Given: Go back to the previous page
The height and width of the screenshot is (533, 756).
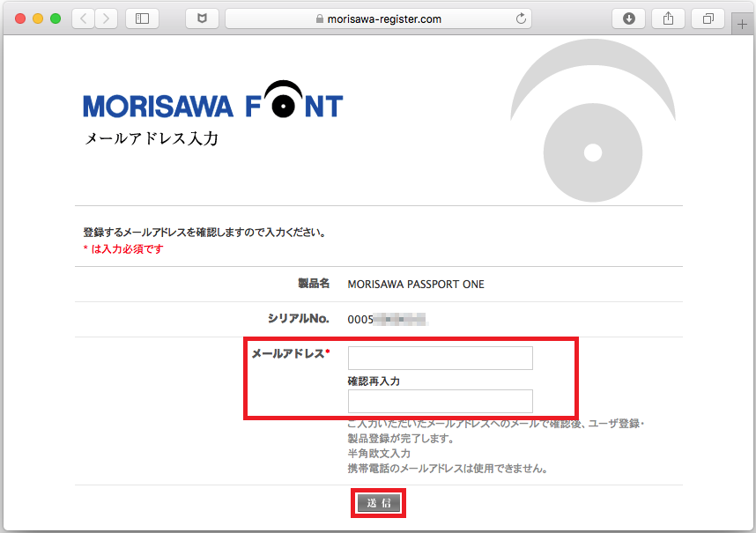Looking at the screenshot, I should coord(83,19).
